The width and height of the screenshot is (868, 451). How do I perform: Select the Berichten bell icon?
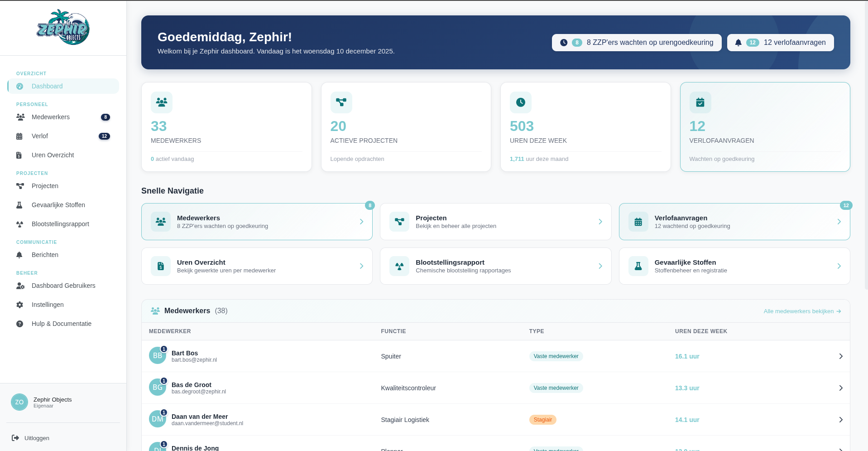click(x=19, y=255)
